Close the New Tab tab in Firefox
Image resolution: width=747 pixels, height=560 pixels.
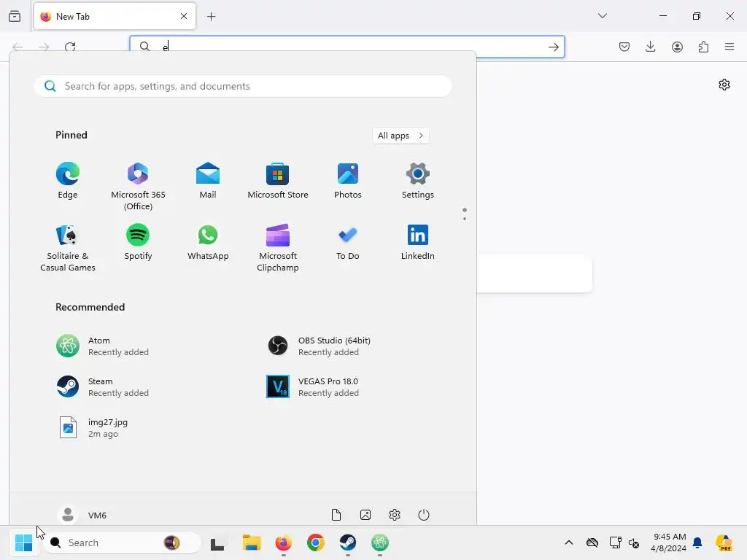[x=184, y=16]
